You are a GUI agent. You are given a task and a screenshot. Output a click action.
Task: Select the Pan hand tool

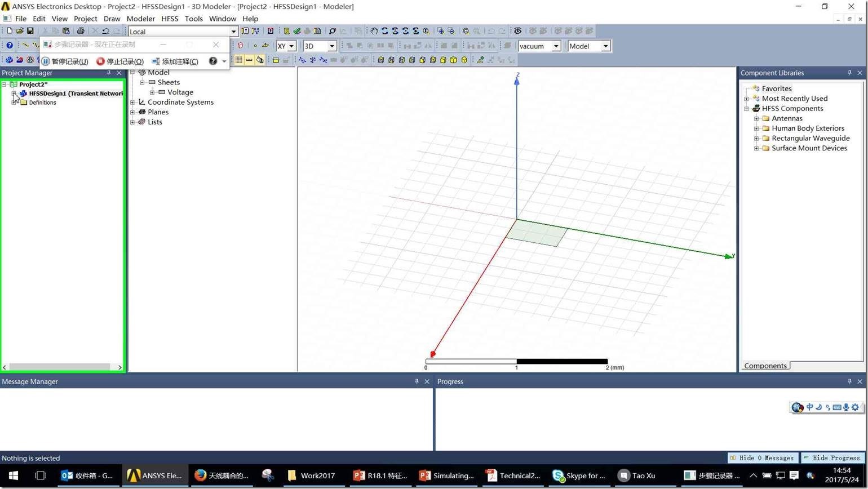pyautogui.click(x=374, y=31)
